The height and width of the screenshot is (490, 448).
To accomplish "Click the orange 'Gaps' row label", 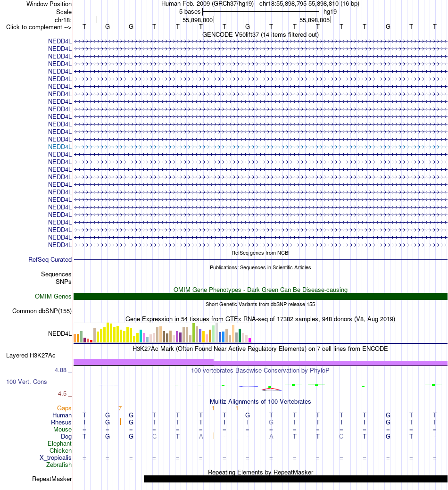I will tap(64, 408).
